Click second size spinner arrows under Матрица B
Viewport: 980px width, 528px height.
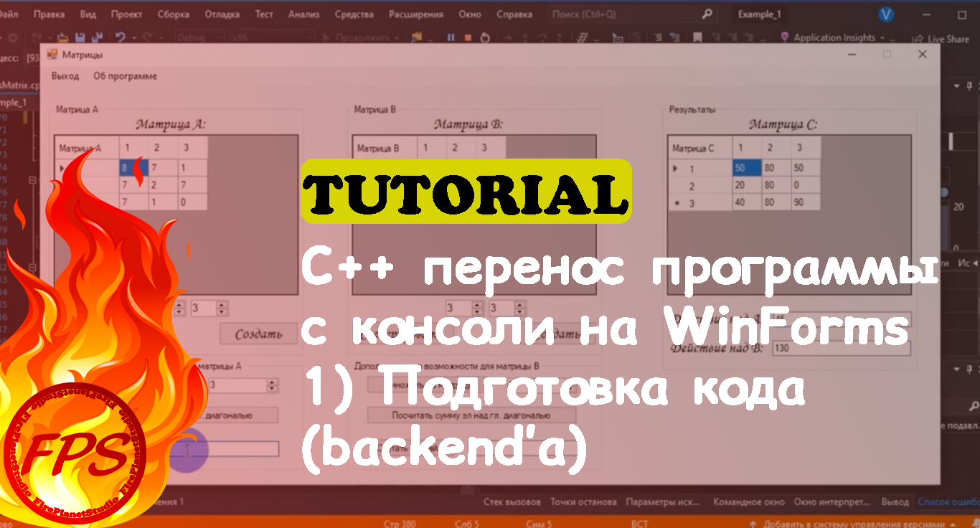click(x=519, y=308)
